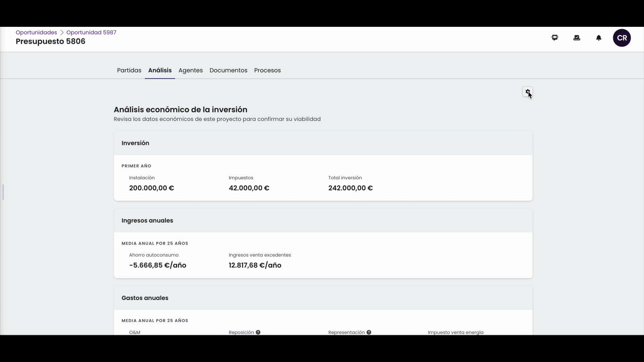644x362 pixels.
Task: Click the Ingresos venta excedentes label
Action: tap(260, 255)
